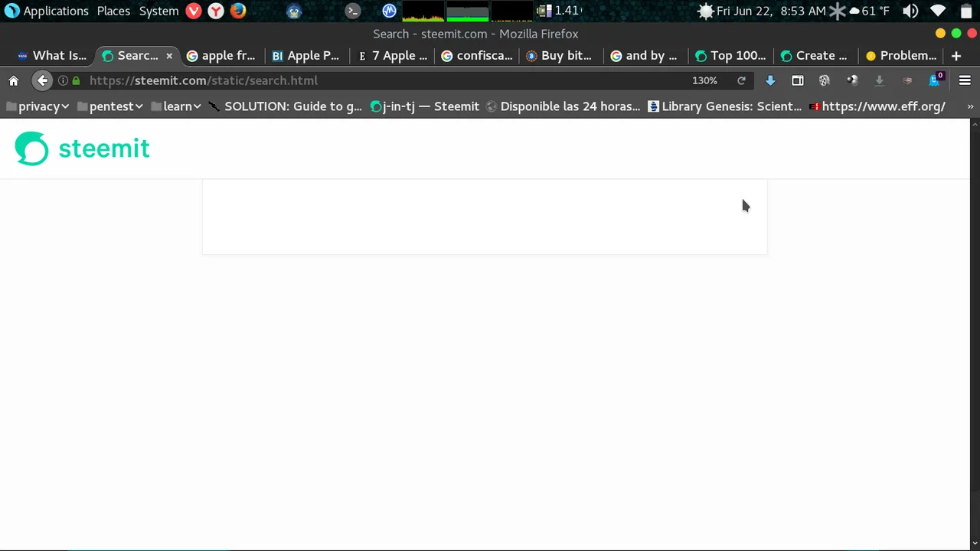
Task: Open the terminal launcher in panel
Action: point(352,11)
